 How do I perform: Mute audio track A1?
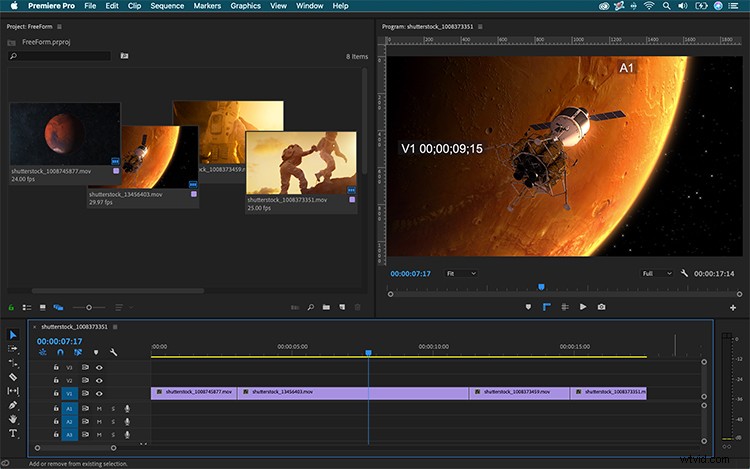(x=99, y=409)
